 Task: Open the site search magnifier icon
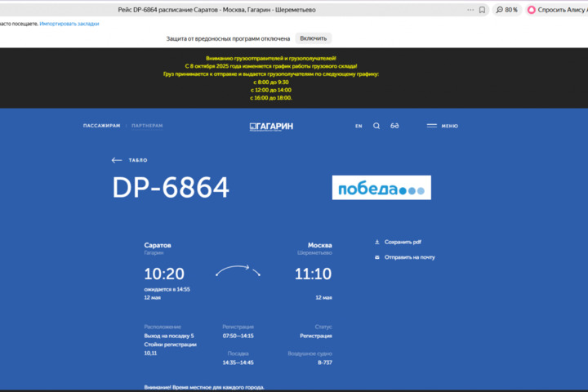(x=376, y=126)
